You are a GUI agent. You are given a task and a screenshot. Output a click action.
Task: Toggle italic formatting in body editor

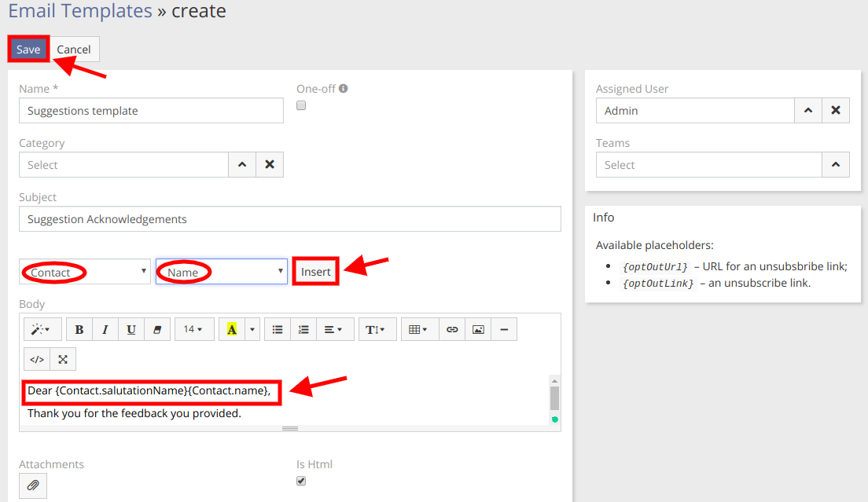(105, 329)
